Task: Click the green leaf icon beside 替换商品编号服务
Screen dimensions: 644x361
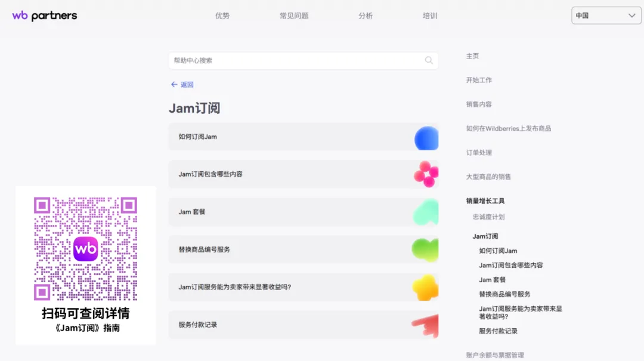Action: [425, 250]
